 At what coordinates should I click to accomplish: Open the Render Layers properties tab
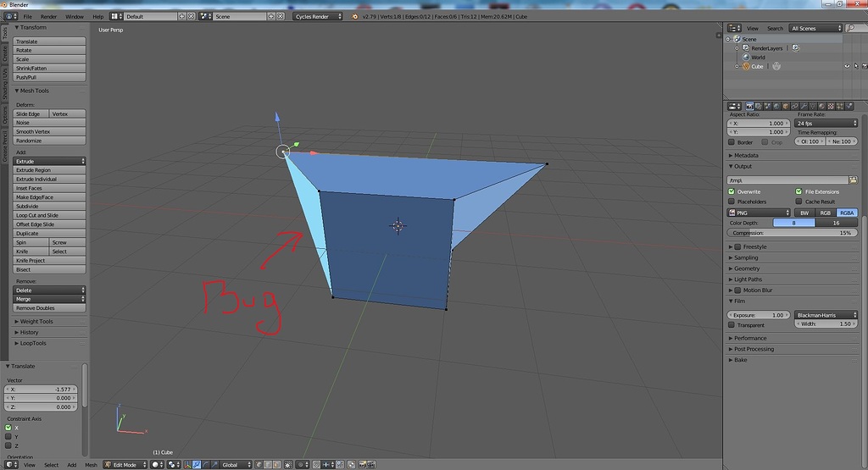click(759, 106)
